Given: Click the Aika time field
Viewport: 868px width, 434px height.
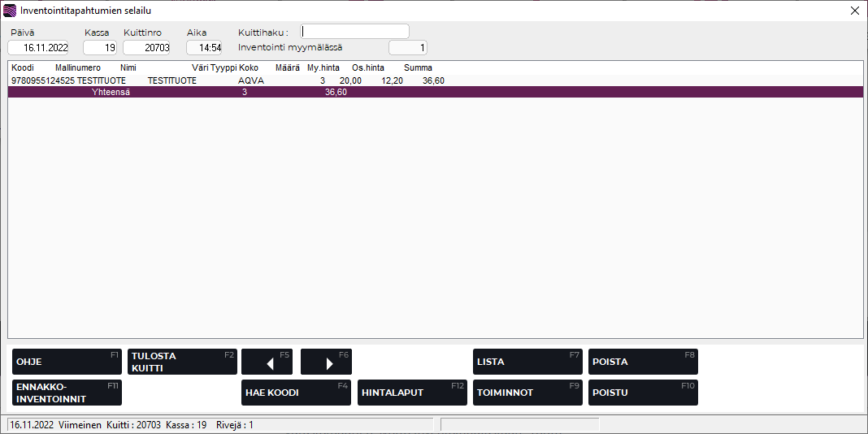Looking at the screenshot, I should click(x=204, y=48).
